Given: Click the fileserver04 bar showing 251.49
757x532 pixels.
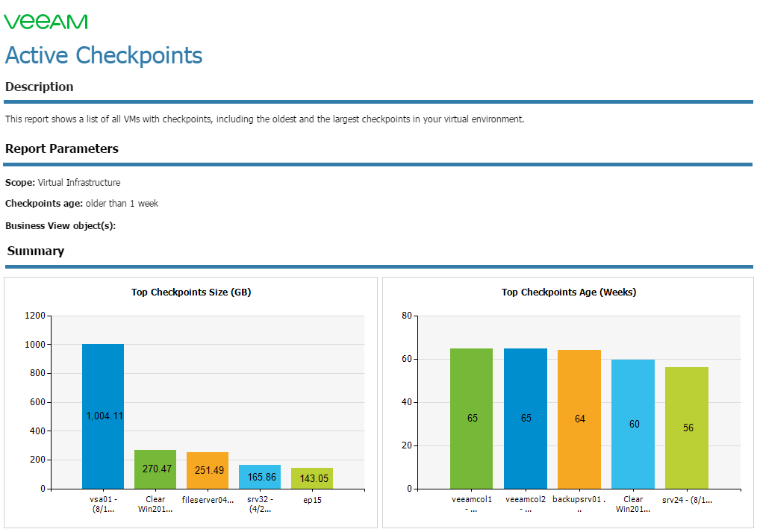Looking at the screenshot, I should click(x=208, y=471).
